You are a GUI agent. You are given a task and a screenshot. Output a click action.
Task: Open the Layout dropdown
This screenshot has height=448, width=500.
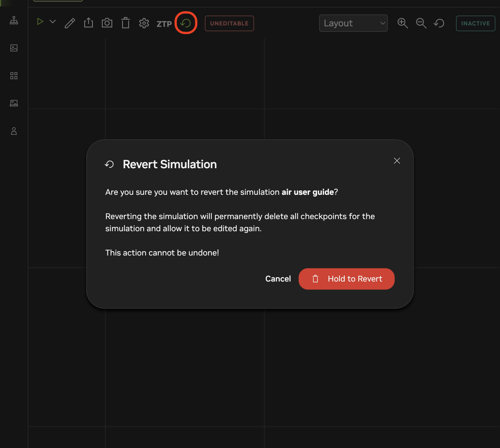353,23
